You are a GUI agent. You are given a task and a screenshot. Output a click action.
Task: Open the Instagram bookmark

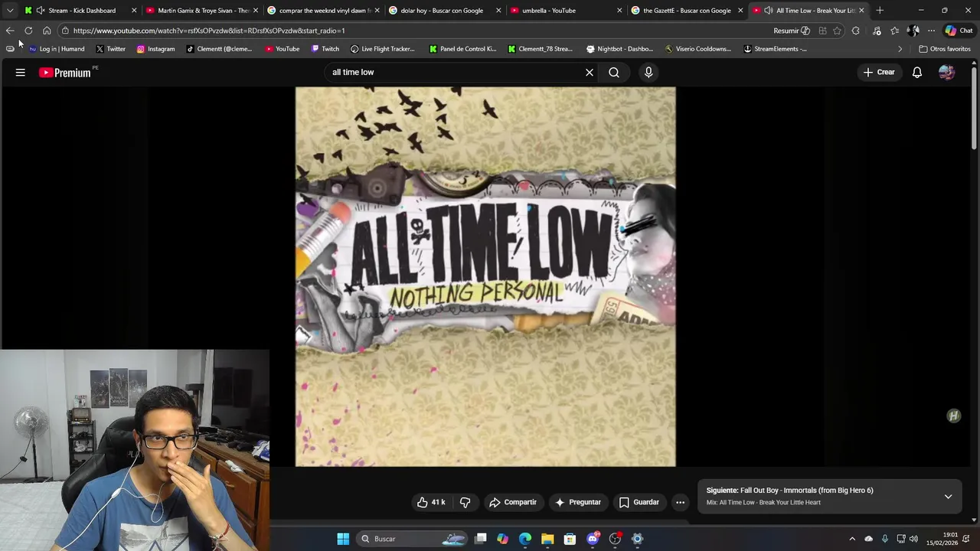(x=155, y=49)
